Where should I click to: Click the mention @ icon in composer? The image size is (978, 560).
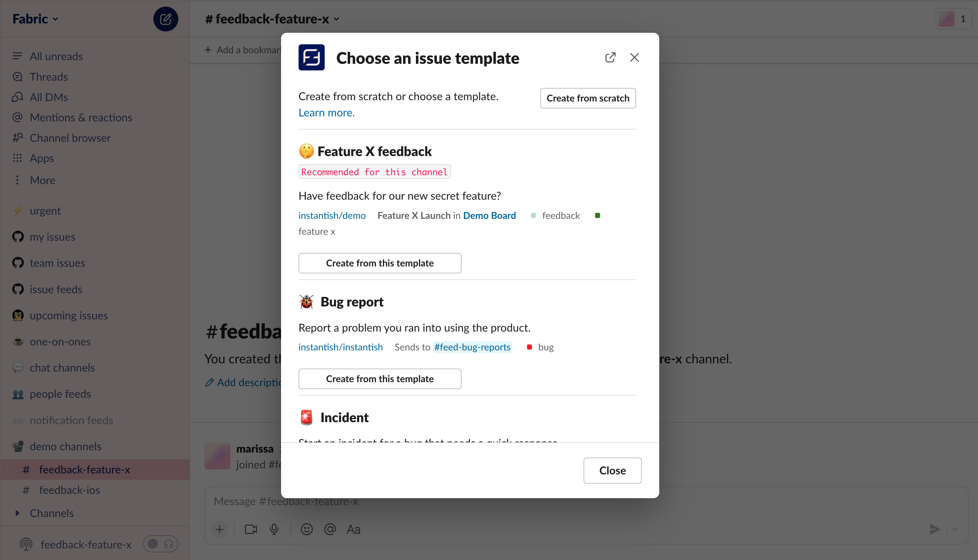pos(330,529)
